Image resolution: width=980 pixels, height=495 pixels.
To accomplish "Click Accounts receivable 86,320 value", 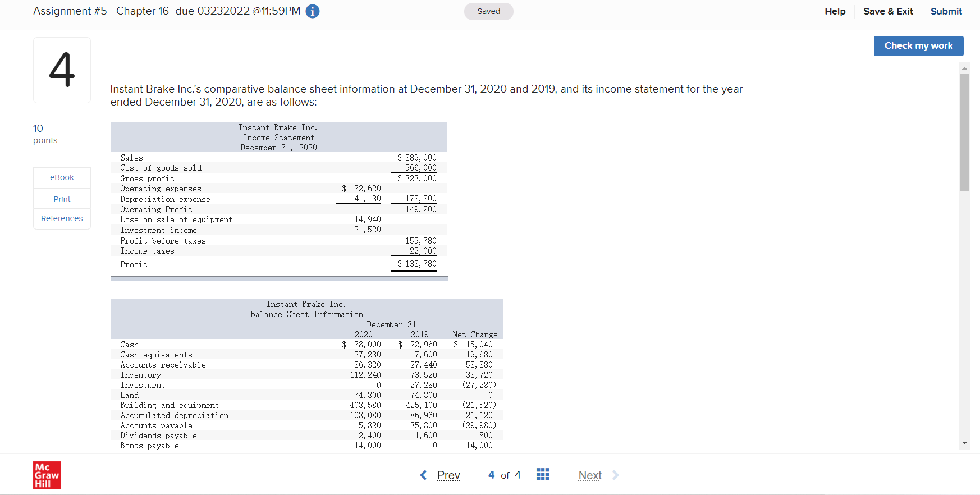I will pos(367,365).
